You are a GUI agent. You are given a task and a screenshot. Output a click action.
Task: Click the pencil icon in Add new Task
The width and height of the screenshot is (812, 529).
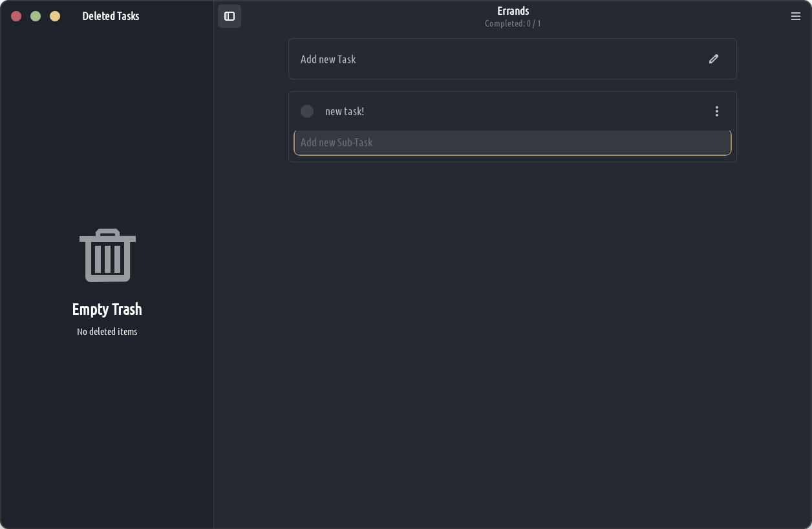pyautogui.click(x=714, y=59)
